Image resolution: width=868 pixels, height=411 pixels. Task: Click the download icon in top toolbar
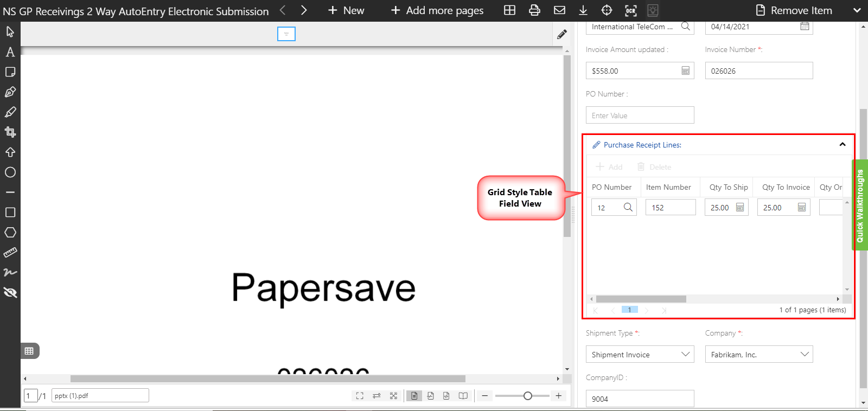[583, 10]
